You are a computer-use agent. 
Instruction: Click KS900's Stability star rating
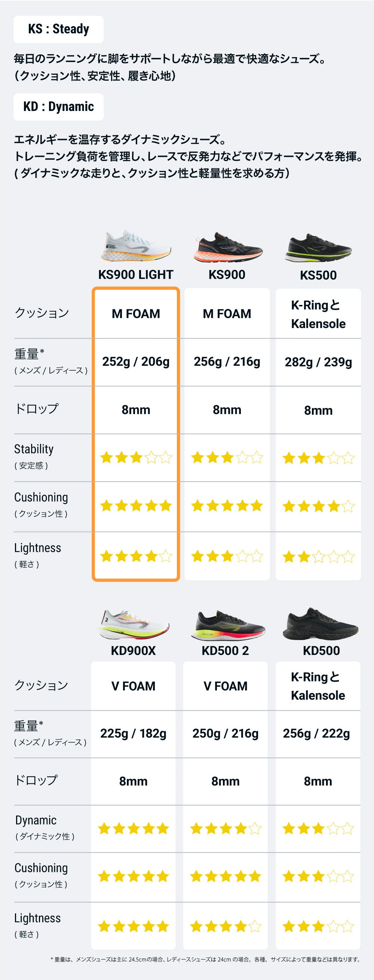[227, 457]
